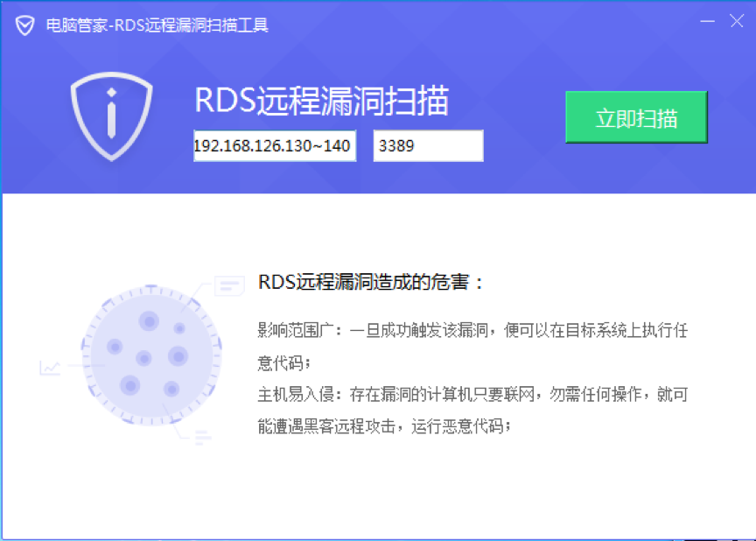Click the text line starting 影响范围广
Image resolution: width=756 pixels, height=541 pixels.
(x=472, y=331)
